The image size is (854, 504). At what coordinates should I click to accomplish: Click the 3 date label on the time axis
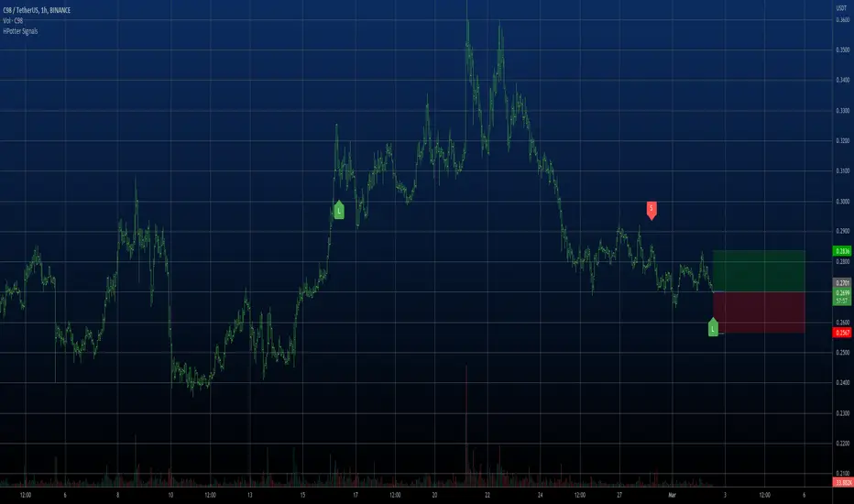coord(725,495)
